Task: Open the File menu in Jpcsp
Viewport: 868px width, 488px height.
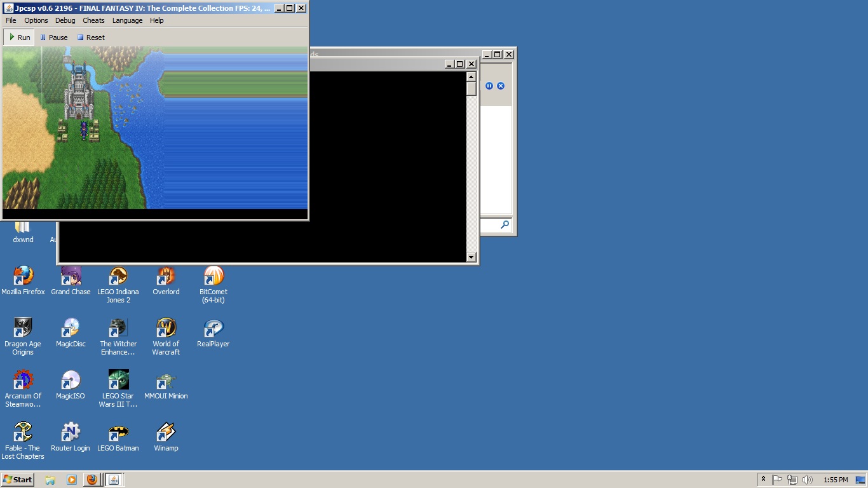Action: [x=11, y=20]
